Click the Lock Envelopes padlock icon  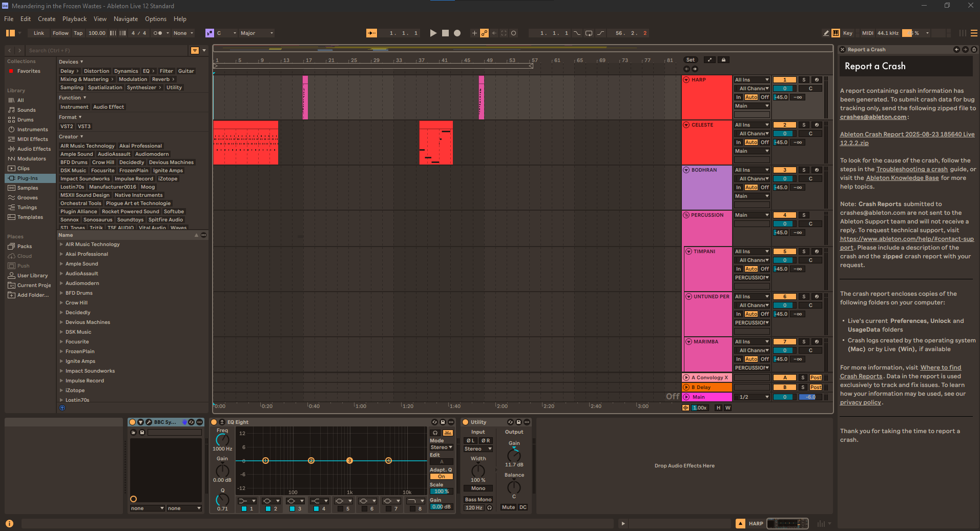723,60
